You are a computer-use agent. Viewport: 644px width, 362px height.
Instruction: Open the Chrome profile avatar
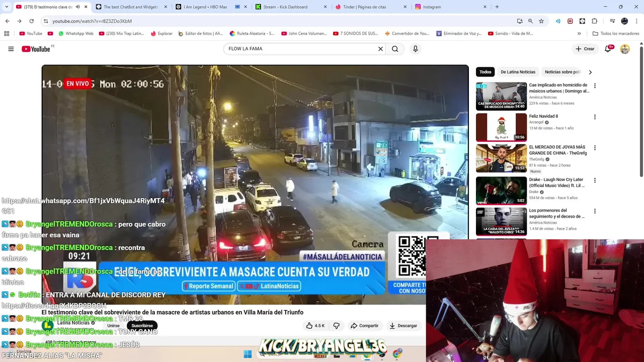point(624,21)
